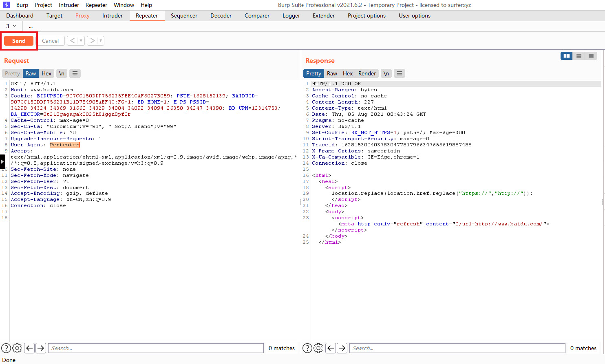The width and height of the screenshot is (605, 364).
Task: Select Repeater request tab 3
Action: point(7,26)
